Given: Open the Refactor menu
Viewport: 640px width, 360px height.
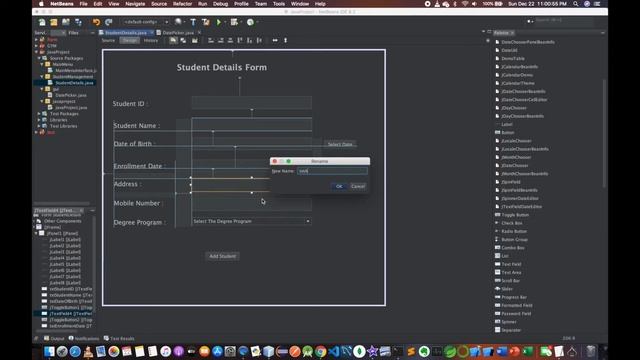Looking at the screenshot, I should pos(182,4).
